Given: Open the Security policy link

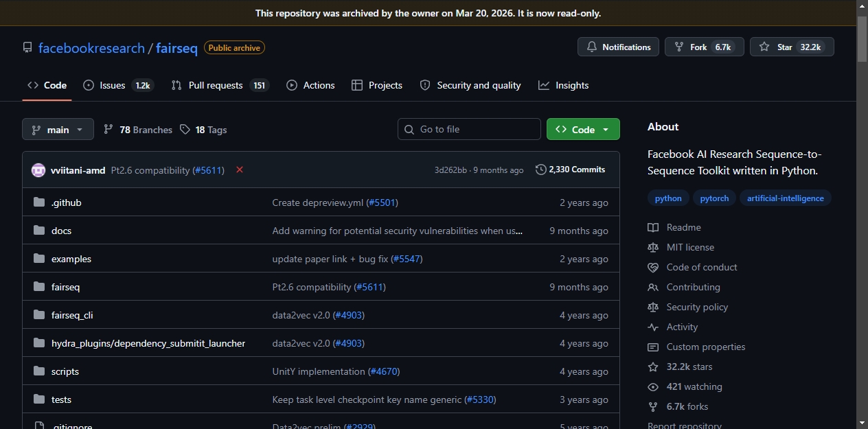Looking at the screenshot, I should [697, 307].
